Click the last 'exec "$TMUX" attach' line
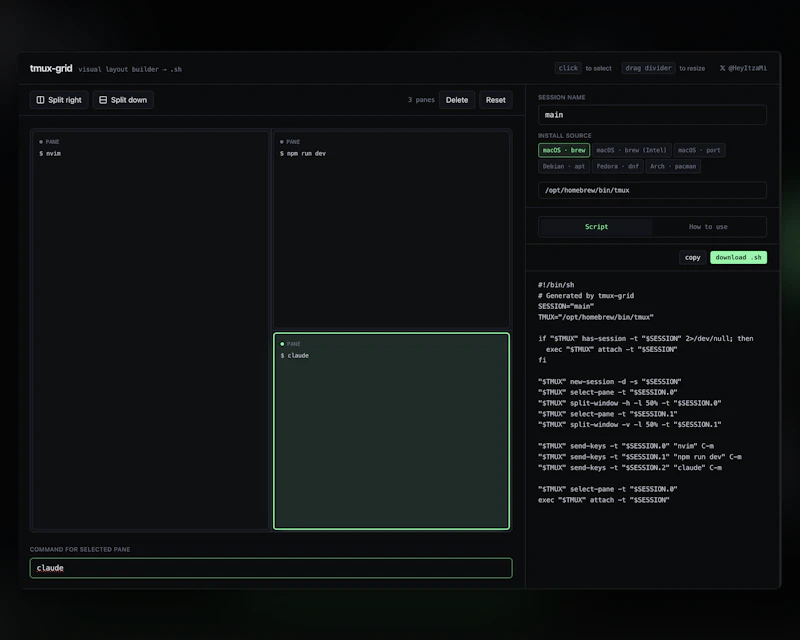The width and height of the screenshot is (800, 640). [x=604, y=500]
